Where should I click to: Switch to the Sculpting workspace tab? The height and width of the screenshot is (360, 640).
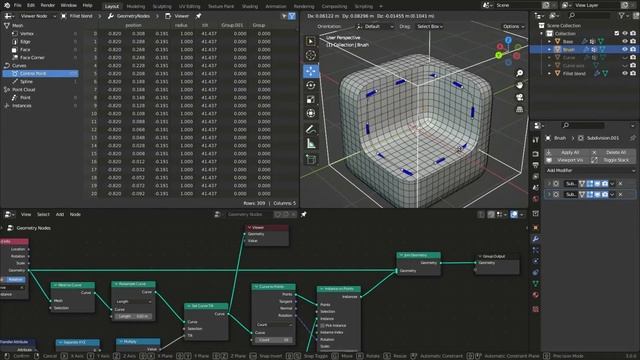(162, 6)
